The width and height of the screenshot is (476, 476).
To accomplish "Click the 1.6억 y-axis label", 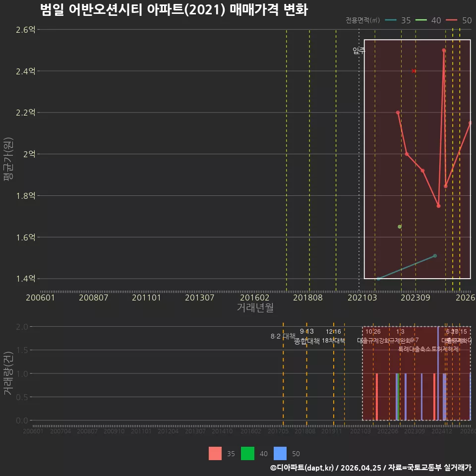I will click(26, 238).
